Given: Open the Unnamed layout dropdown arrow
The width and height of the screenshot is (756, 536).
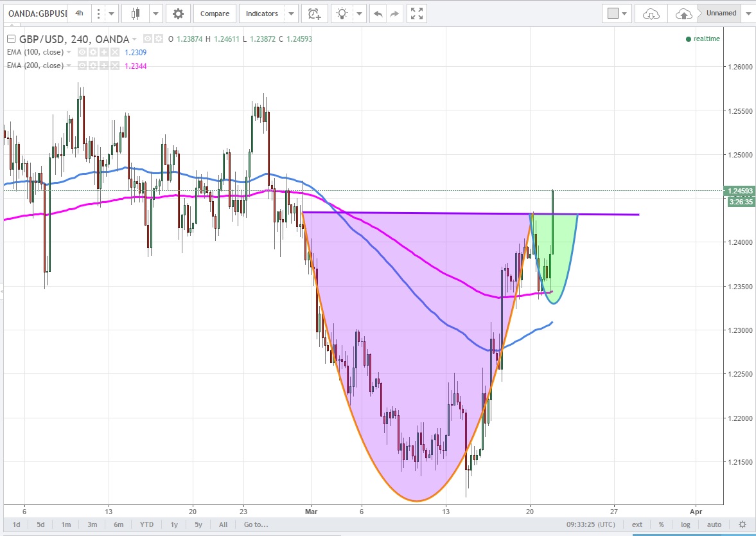Looking at the screenshot, I should click(748, 13).
